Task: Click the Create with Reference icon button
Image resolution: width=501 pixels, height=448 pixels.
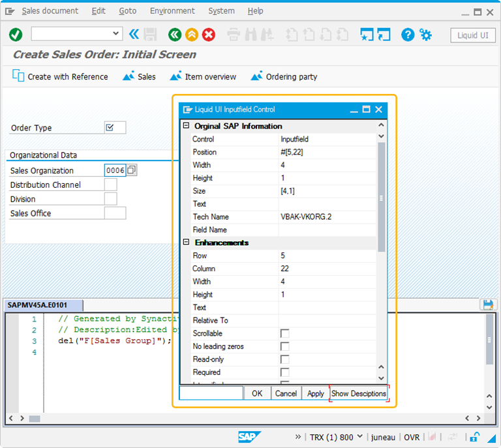Action: pos(60,76)
